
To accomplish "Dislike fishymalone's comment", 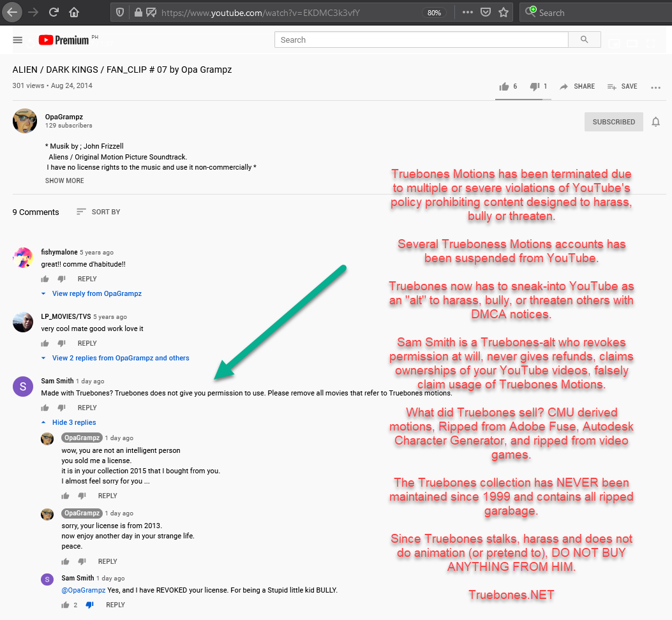I will [x=62, y=279].
